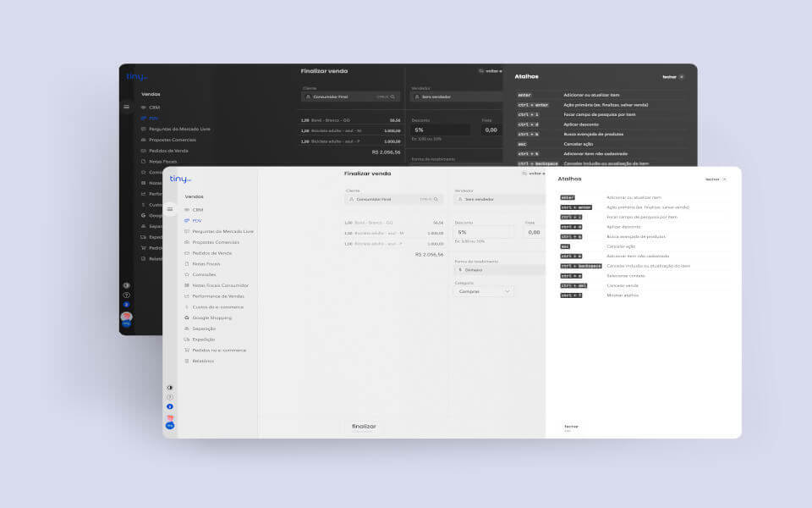Screen dimensions: 812x508
Task: Click total R$ 2.056,56 in light window
Action: 430,255
